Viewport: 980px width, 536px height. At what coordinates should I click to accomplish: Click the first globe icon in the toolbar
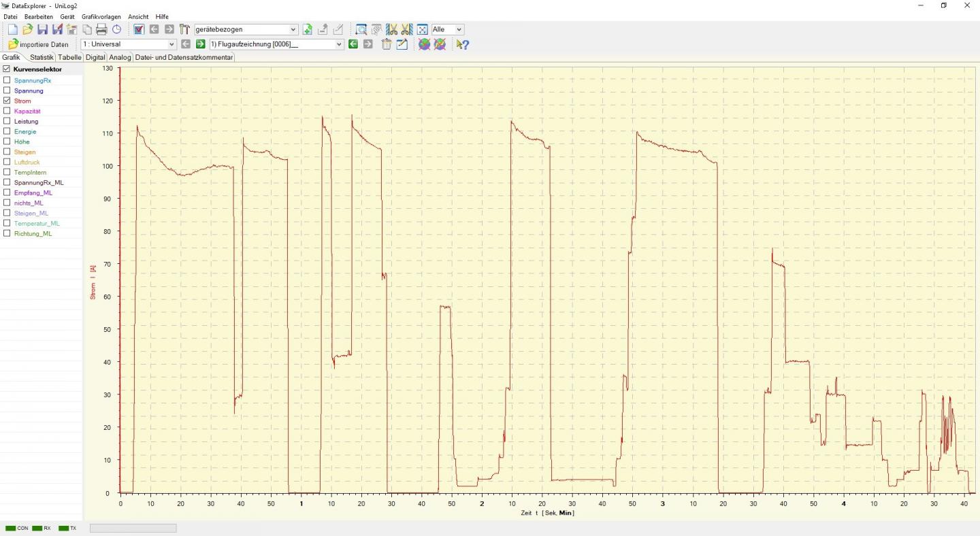pos(425,44)
